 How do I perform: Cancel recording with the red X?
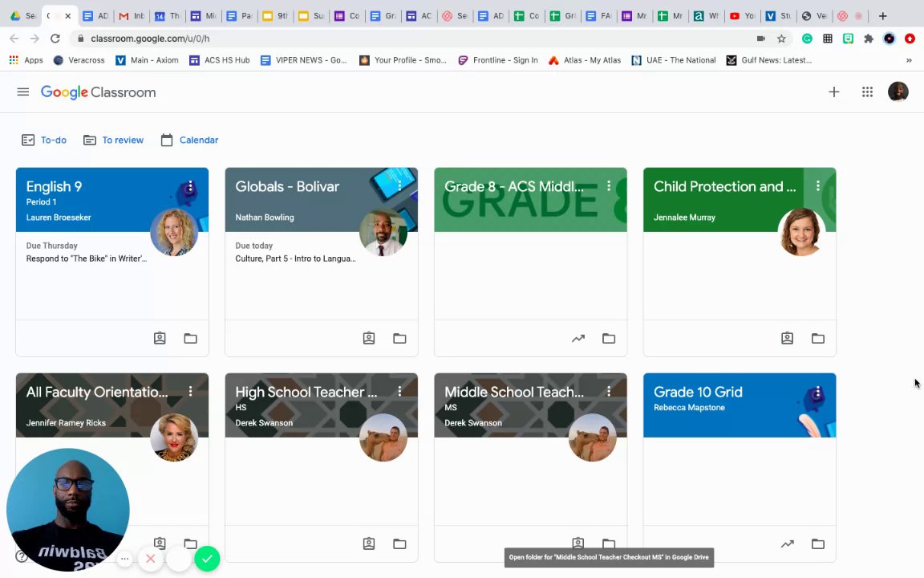point(150,559)
